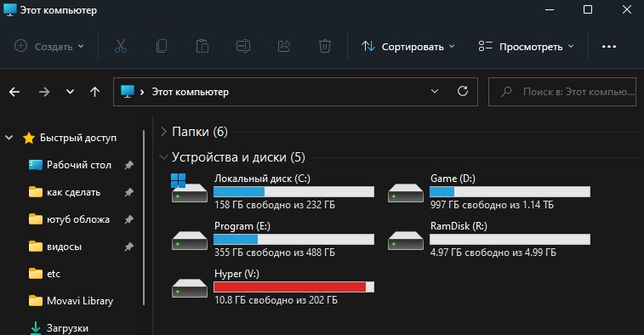644x335 pixels.
Task: Select the Game (D:) drive icon
Action: [406, 193]
